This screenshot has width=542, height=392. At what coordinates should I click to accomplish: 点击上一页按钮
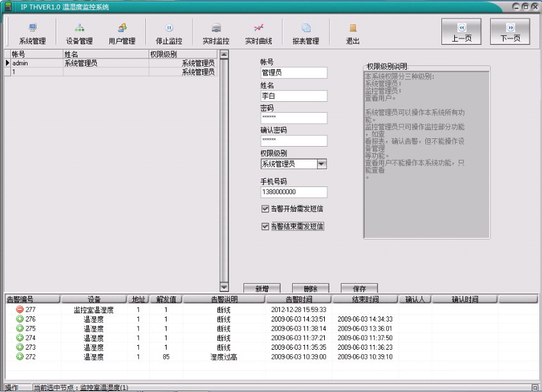(x=461, y=31)
